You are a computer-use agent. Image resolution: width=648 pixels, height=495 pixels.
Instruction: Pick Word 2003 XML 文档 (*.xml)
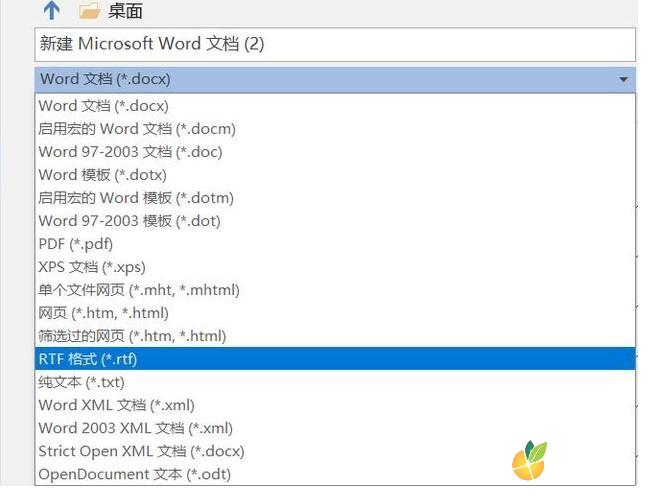coord(335,428)
